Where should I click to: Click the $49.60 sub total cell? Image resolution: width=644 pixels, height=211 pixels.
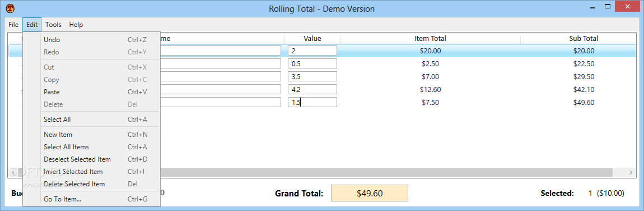point(584,103)
